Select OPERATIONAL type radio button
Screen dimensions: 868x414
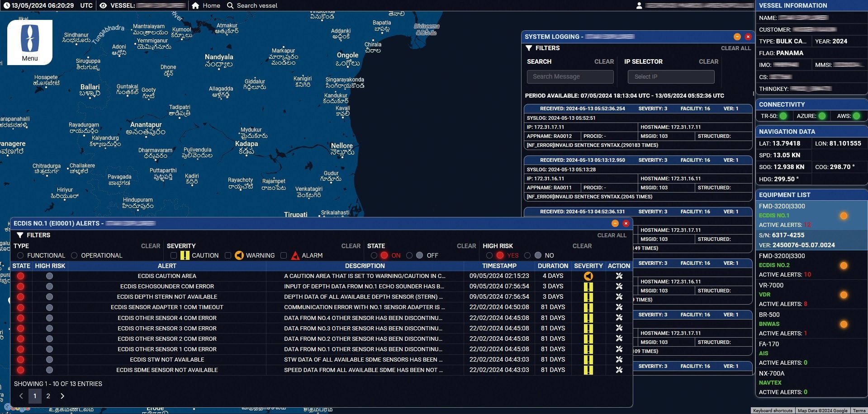(74, 255)
